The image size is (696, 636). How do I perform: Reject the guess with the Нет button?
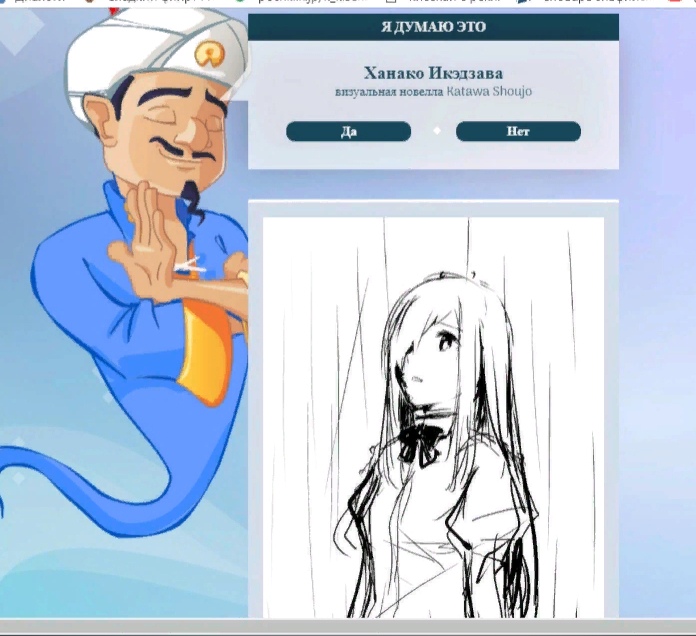[x=518, y=131]
